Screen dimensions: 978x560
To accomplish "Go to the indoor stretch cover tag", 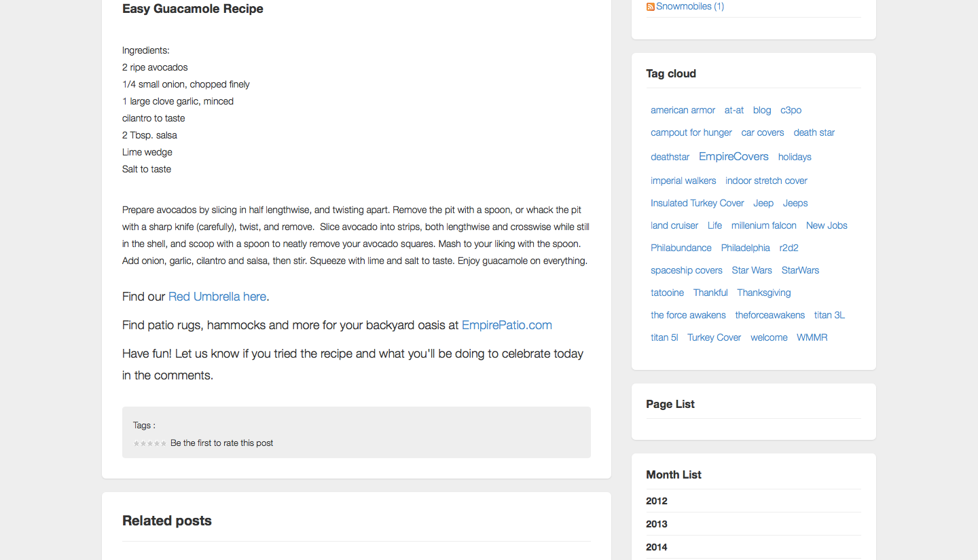I will [x=766, y=181].
